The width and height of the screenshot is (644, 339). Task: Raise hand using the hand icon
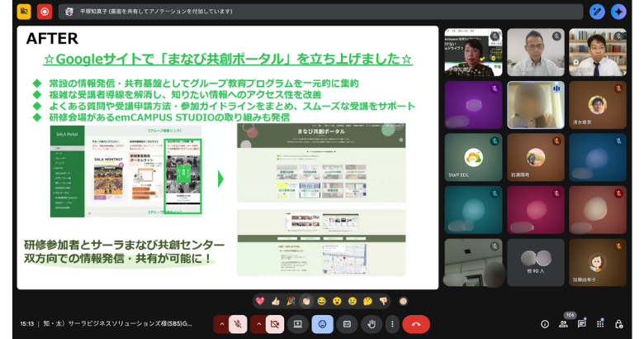click(371, 324)
